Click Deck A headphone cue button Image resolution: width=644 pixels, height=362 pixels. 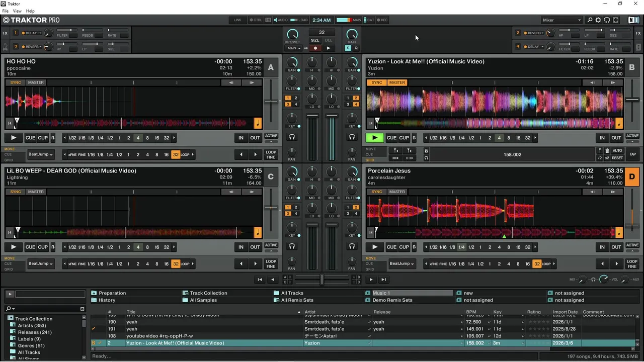[292, 137]
